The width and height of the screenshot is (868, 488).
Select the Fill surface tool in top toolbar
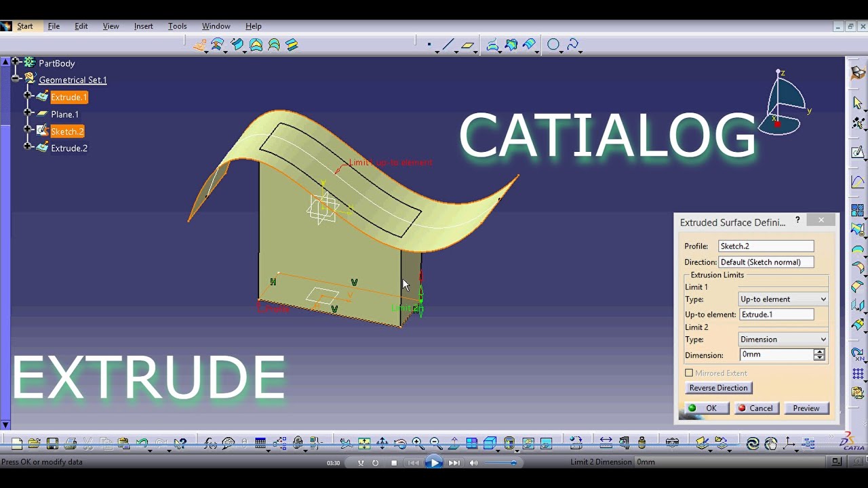[256, 45]
